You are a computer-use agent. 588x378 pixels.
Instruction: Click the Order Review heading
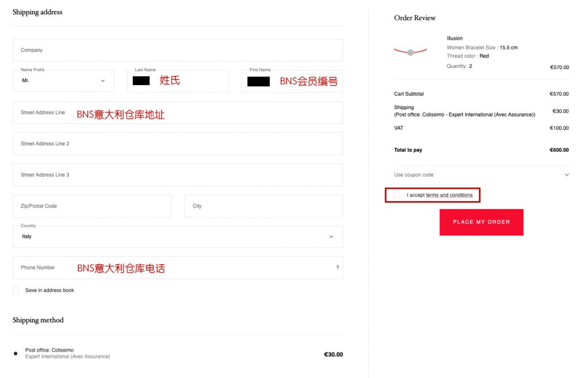(415, 18)
